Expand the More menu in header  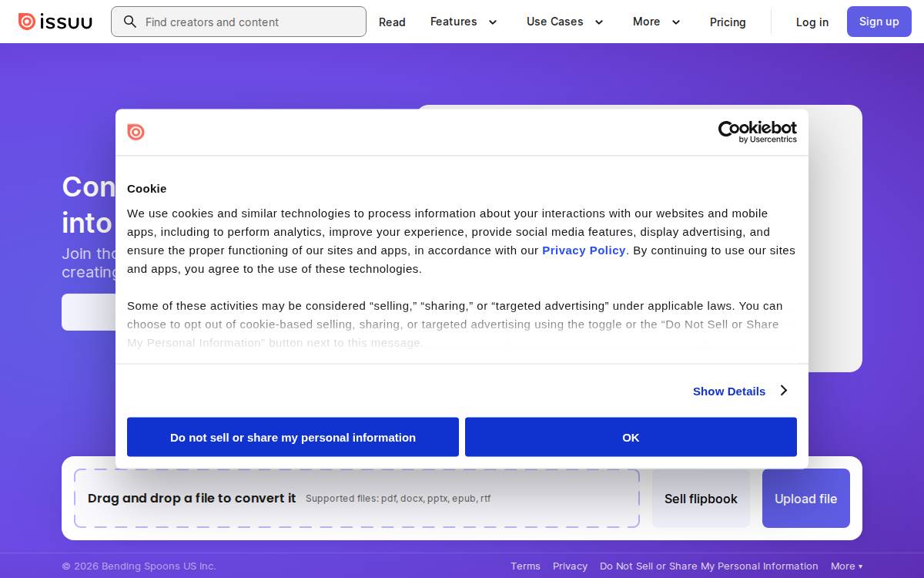[657, 22]
